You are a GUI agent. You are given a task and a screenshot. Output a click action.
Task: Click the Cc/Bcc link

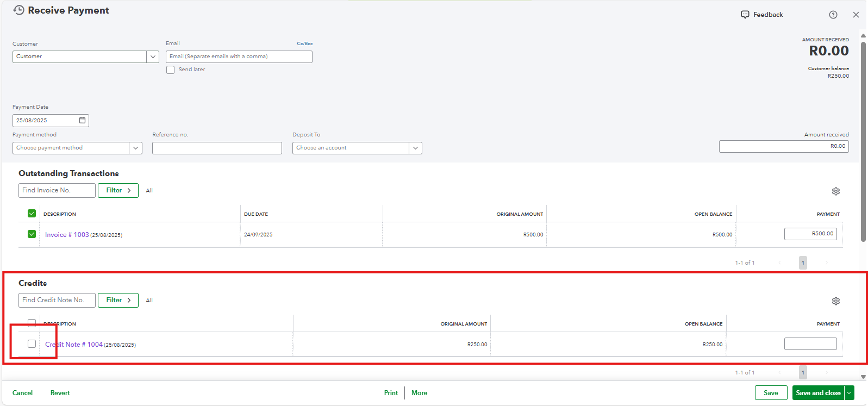[305, 43]
